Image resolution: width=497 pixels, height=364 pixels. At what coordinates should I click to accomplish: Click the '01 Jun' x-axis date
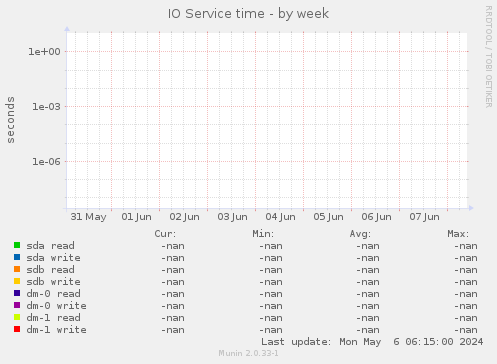[x=136, y=217]
